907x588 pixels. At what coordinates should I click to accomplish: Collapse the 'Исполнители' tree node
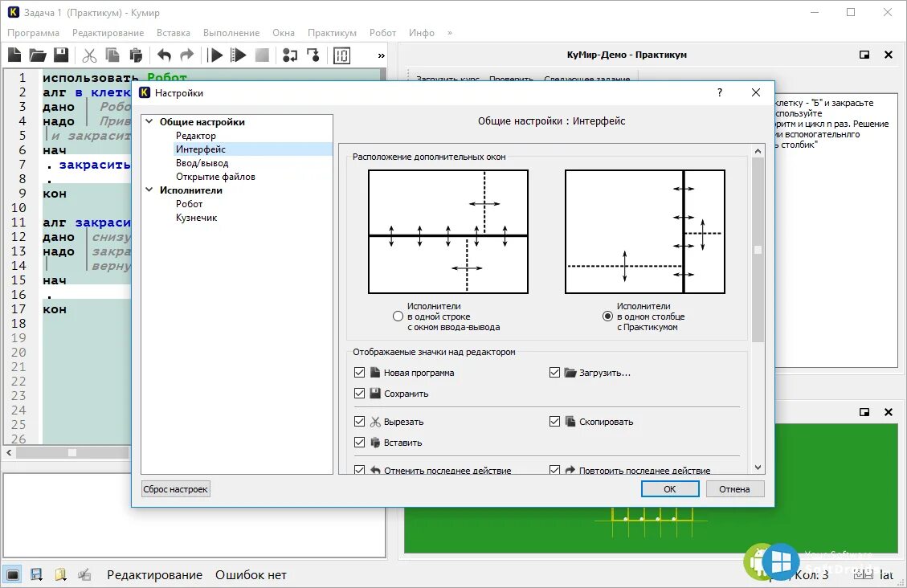point(149,190)
